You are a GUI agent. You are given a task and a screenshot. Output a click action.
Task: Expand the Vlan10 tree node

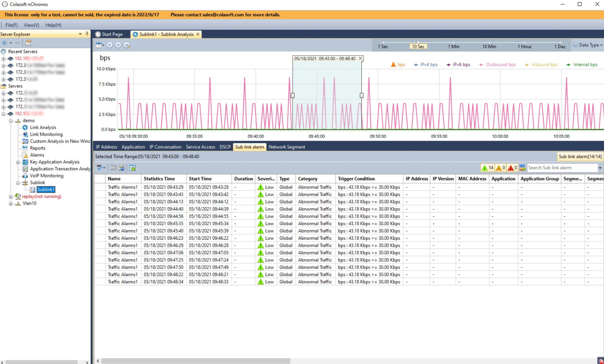[x=11, y=203]
